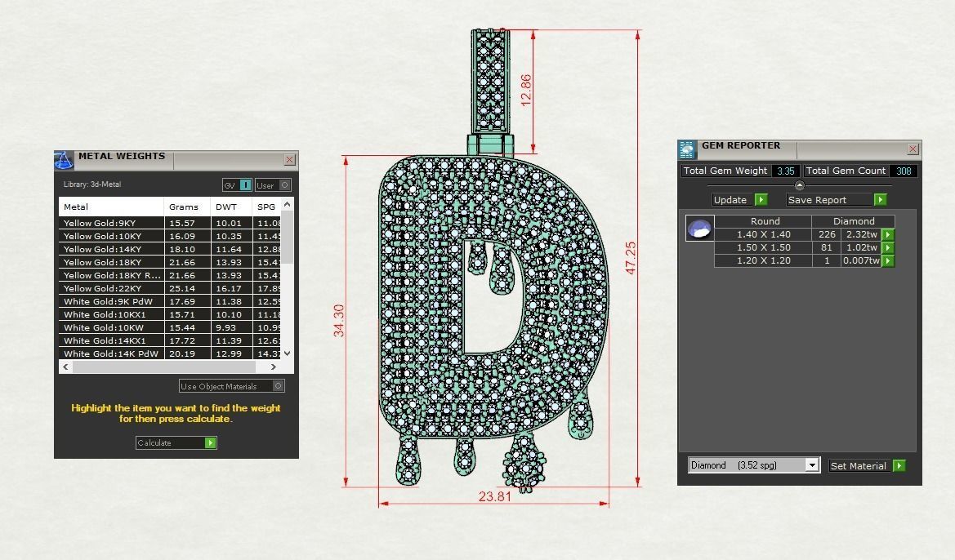Screen dimensions: 955x560
Task: Click the 12.86 bail dimension label
Action: [526, 90]
